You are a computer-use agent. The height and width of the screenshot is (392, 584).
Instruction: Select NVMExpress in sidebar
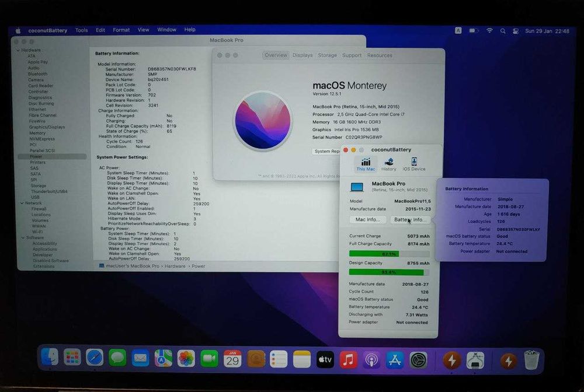42,139
